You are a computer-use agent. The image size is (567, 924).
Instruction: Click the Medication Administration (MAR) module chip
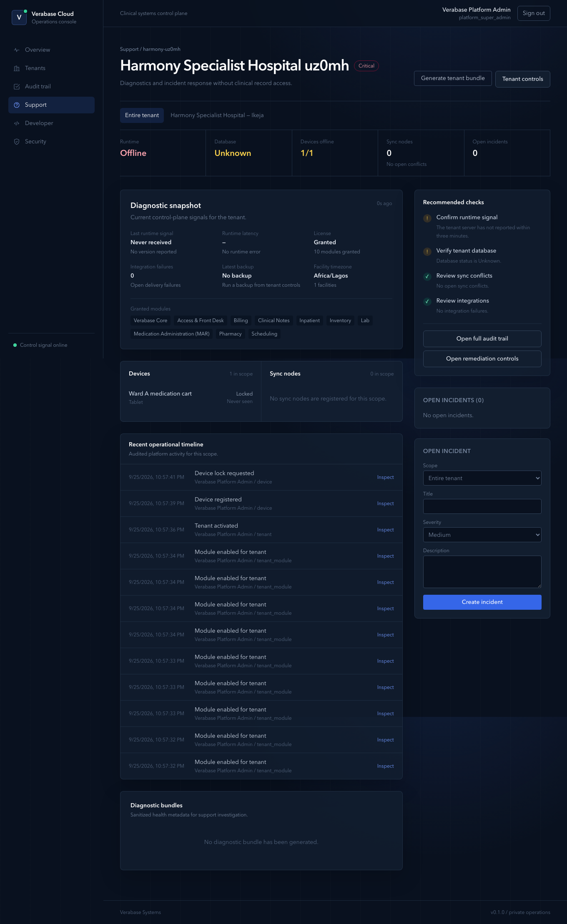(x=171, y=334)
